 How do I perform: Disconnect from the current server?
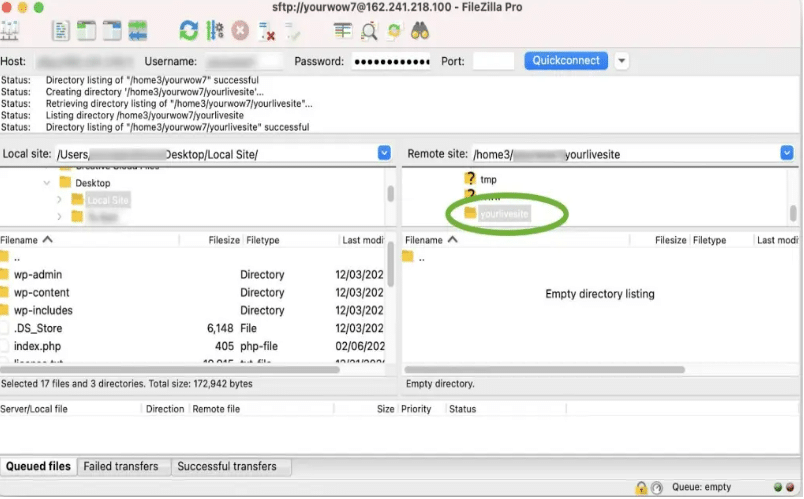266,31
